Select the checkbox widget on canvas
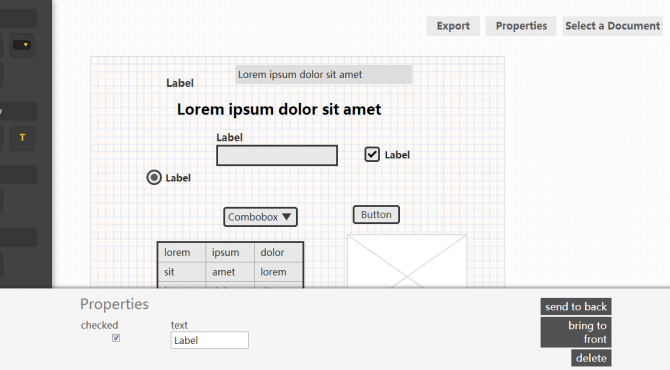Viewport: 670px width, 370px height. (x=372, y=154)
